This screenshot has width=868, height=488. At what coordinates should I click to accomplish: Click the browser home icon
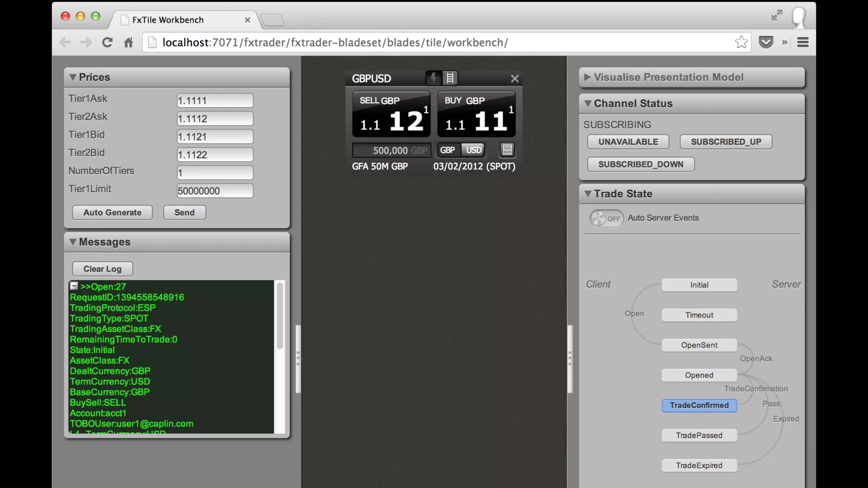point(128,42)
